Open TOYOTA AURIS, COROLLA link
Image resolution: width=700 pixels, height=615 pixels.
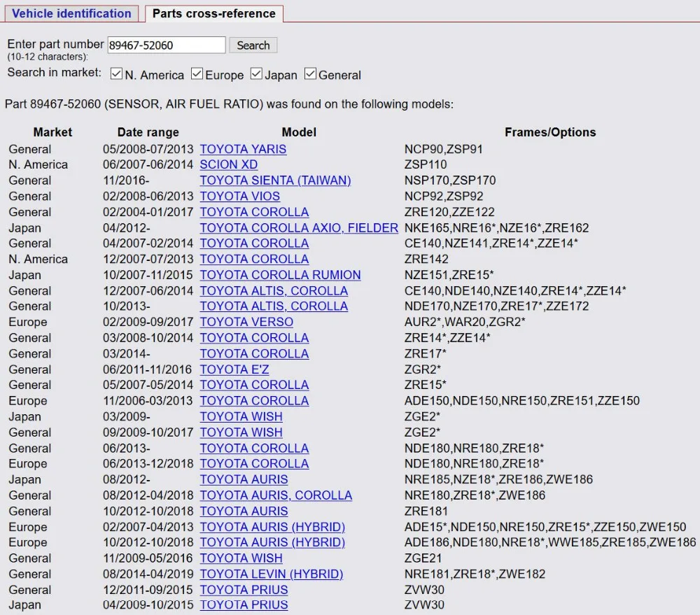point(276,495)
